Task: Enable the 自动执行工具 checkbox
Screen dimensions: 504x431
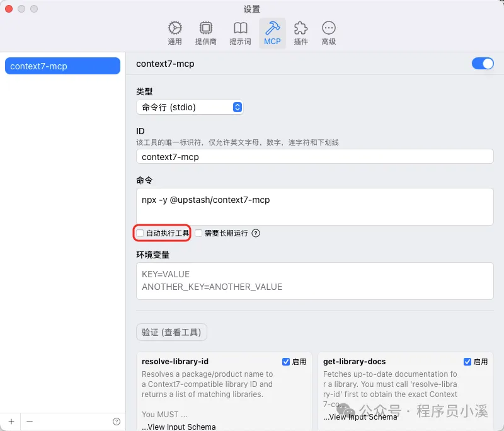Action: [x=139, y=233]
